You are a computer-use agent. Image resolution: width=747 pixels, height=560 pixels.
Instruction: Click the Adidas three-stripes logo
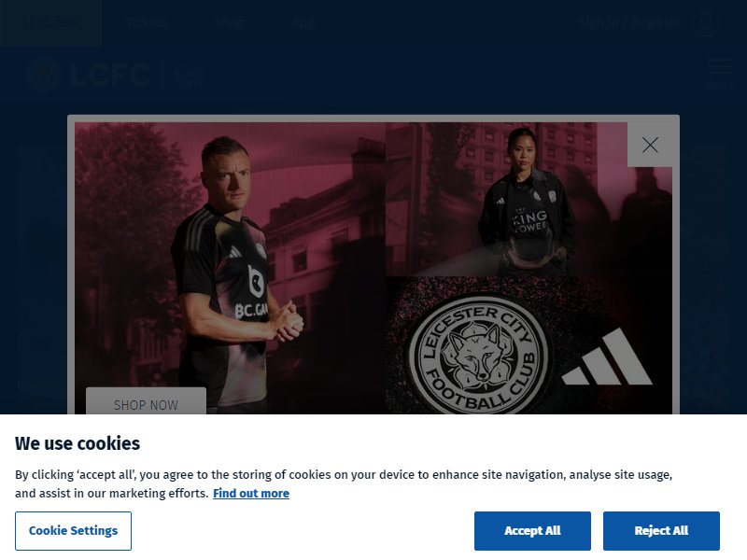pyautogui.click(x=606, y=357)
